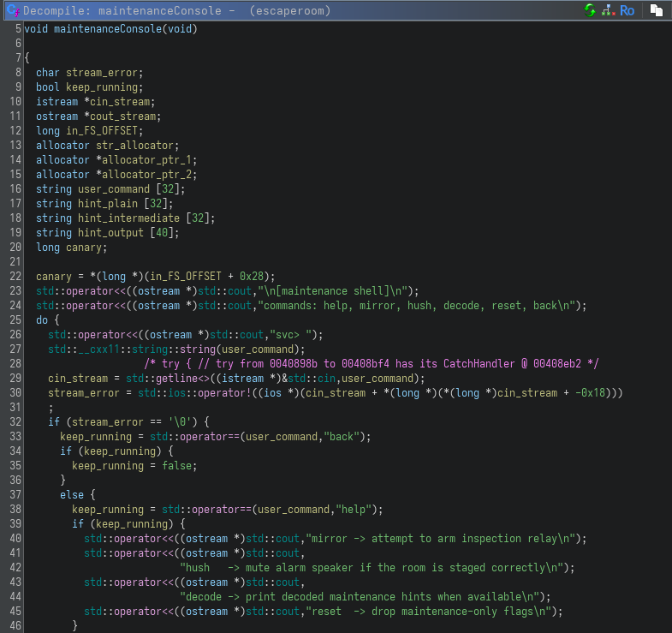Click the '\0' character literal on line 32
672x633 pixels.
[x=180, y=422]
